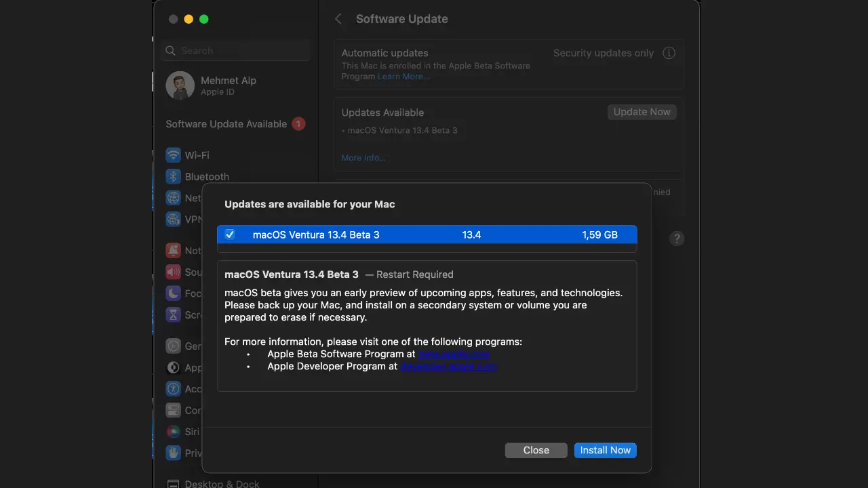The width and height of the screenshot is (868, 488).
Task: Click the Update Now button
Action: [642, 112]
